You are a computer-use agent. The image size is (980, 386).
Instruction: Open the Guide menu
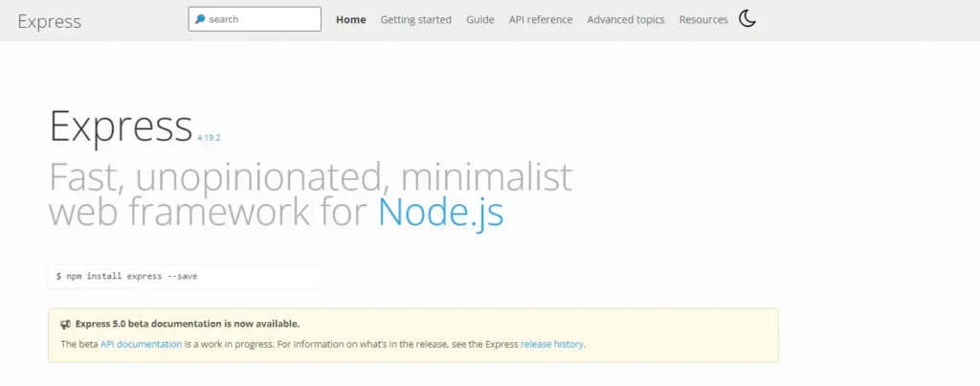[x=480, y=19]
